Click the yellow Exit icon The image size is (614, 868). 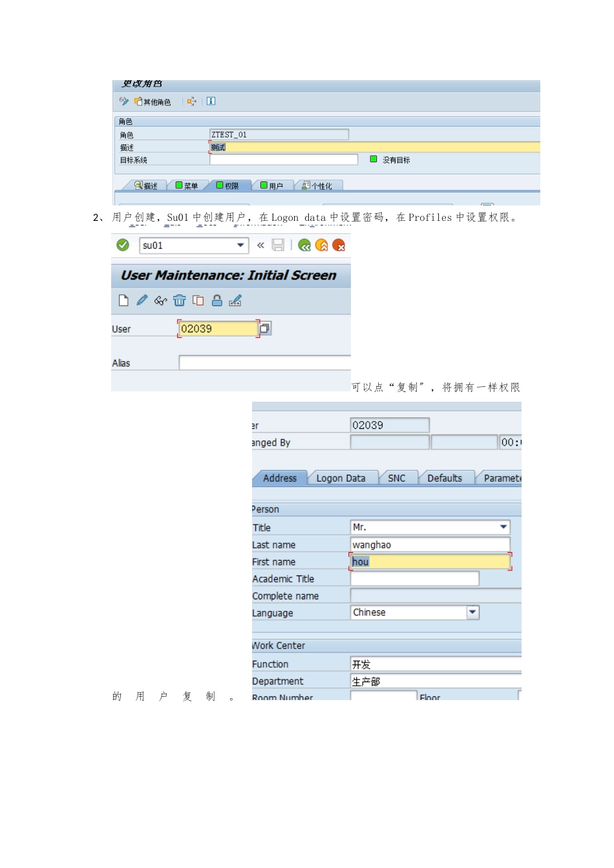click(x=321, y=245)
